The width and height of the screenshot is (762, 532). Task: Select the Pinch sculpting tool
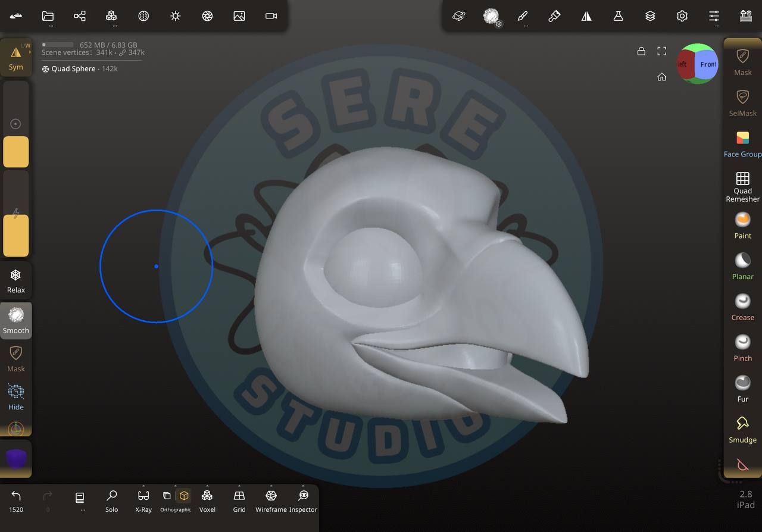(742, 348)
